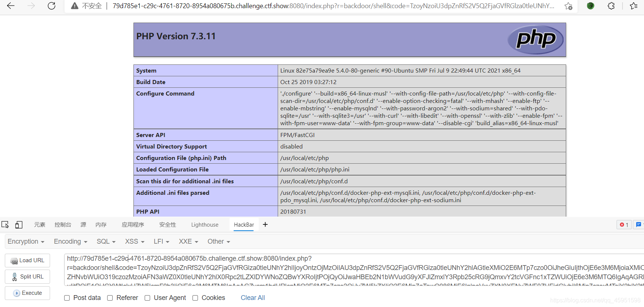The height and width of the screenshot is (307, 644).
Task: Open the XSS dropdown menu
Action: click(x=135, y=241)
